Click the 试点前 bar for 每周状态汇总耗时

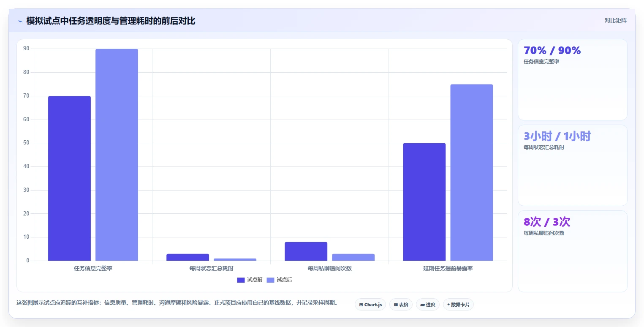tap(187, 257)
